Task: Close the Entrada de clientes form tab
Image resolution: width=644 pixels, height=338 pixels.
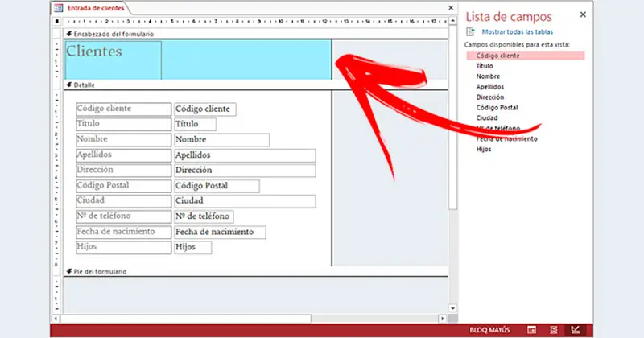Action: click(451, 8)
